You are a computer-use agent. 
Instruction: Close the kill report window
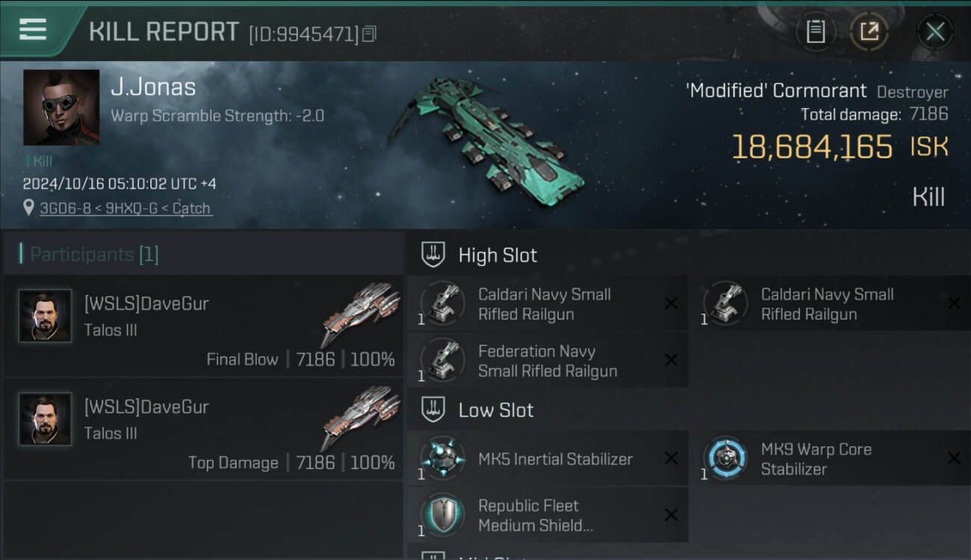coord(934,31)
